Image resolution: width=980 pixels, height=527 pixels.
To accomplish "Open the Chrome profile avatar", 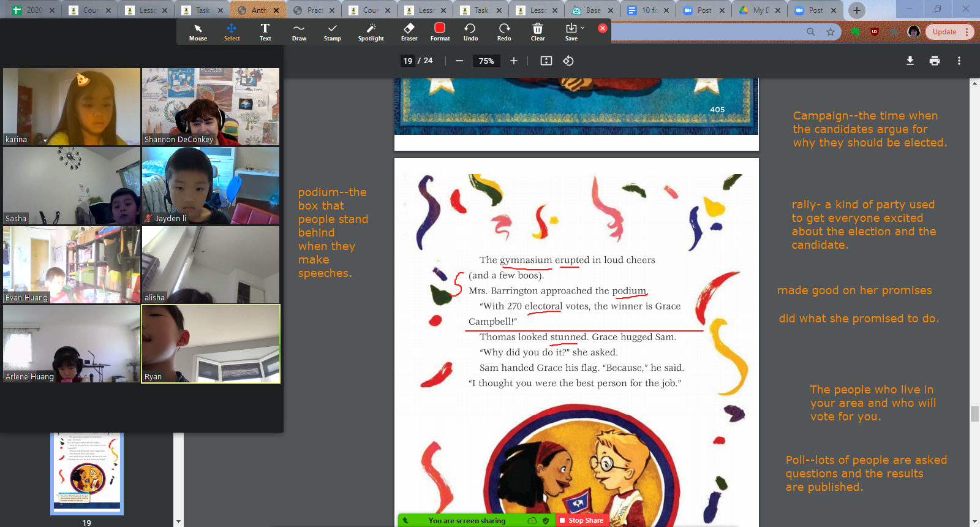I will [914, 32].
